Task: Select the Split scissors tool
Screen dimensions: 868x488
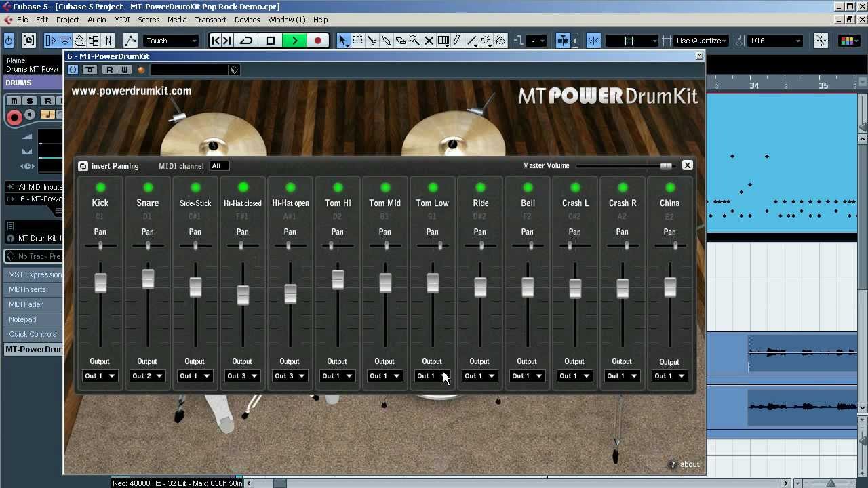Action: click(372, 41)
